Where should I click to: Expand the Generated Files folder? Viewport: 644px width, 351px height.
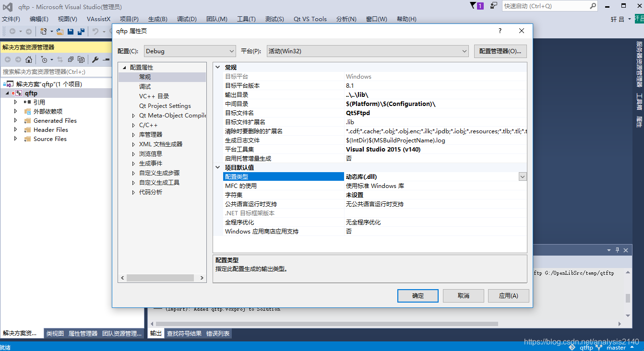pos(15,120)
